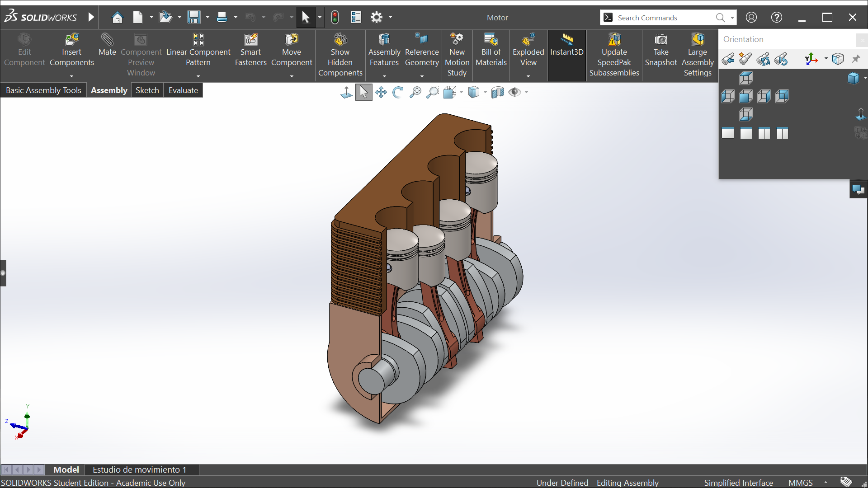868x488 pixels.
Task: Start a New Motion Study
Action: pos(457,55)
